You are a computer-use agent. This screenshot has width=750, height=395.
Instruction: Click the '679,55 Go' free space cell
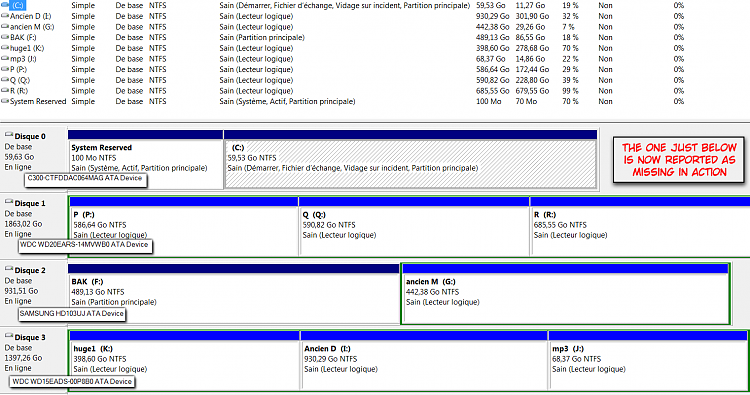[x=532, y=91]
